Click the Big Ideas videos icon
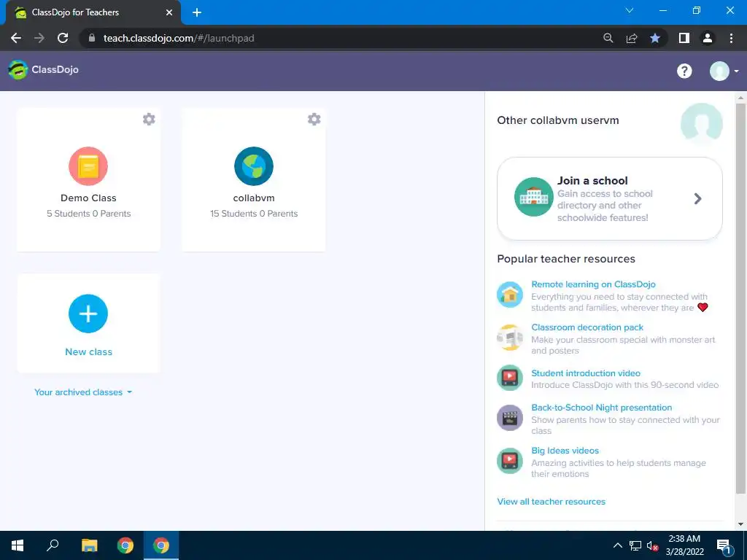 point(510,461)
